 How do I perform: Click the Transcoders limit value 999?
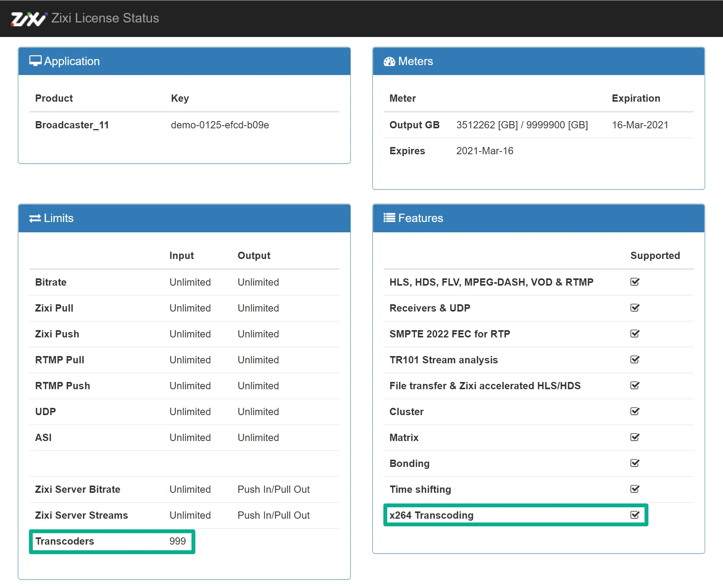tap(177, 541)
